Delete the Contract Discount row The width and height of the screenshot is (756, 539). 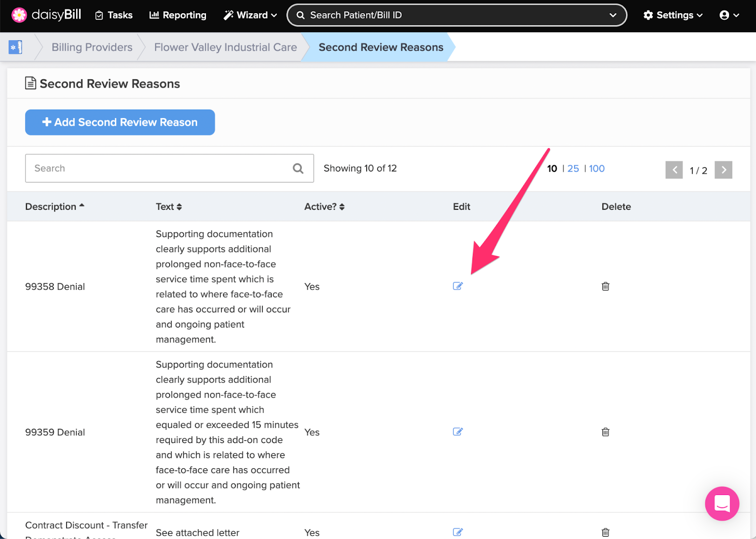pyautogui.click(x=605, y=532)
